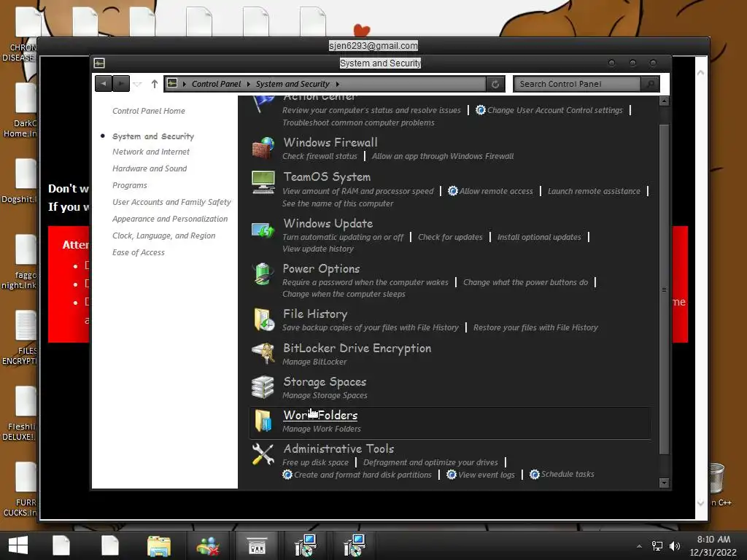Click the Action Center flag icon
This screenshot has height=560, width=747.
264,103
